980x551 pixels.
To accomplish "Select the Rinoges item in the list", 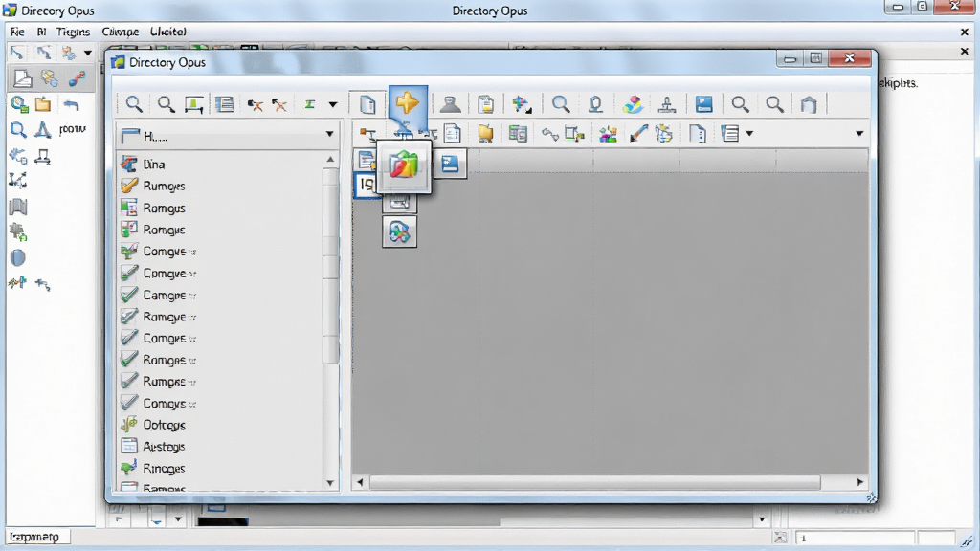I will coord(220,468).
